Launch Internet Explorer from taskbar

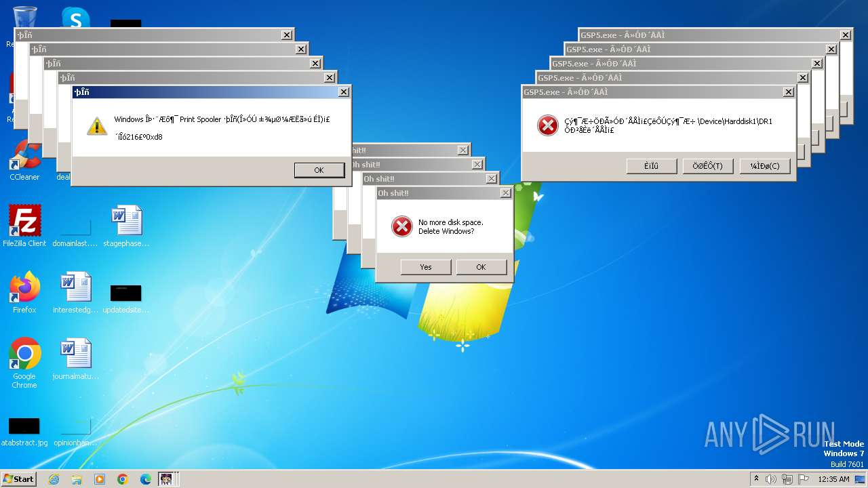(54, 479)
